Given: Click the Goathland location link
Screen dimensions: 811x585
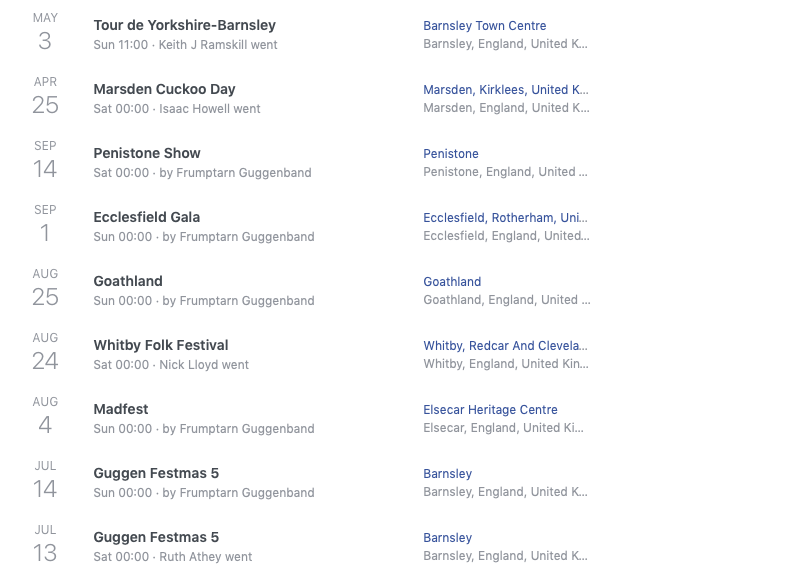Looking at the screenshot, I should (452, 282).
